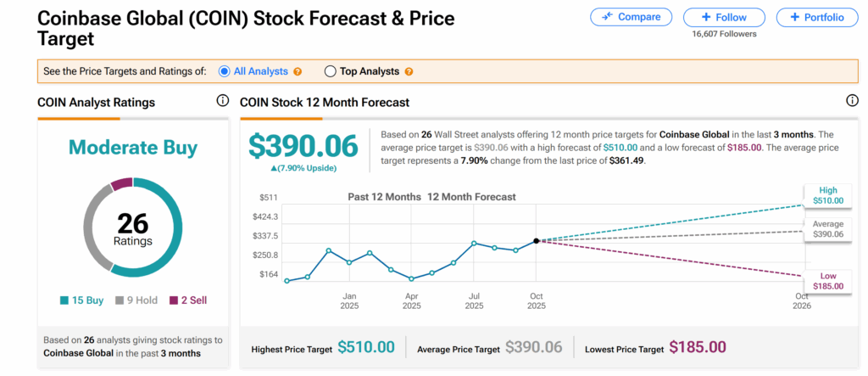Click the teal Buy legend swatch
The width and height of the screenshot is (868, 376).
pyautogui.click(x=64, y=300)
